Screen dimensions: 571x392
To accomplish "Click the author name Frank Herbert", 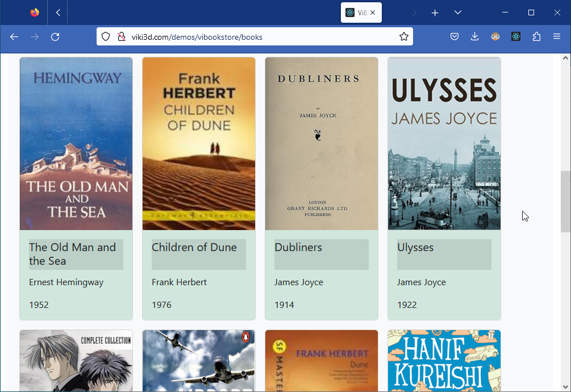I will 179,282.
